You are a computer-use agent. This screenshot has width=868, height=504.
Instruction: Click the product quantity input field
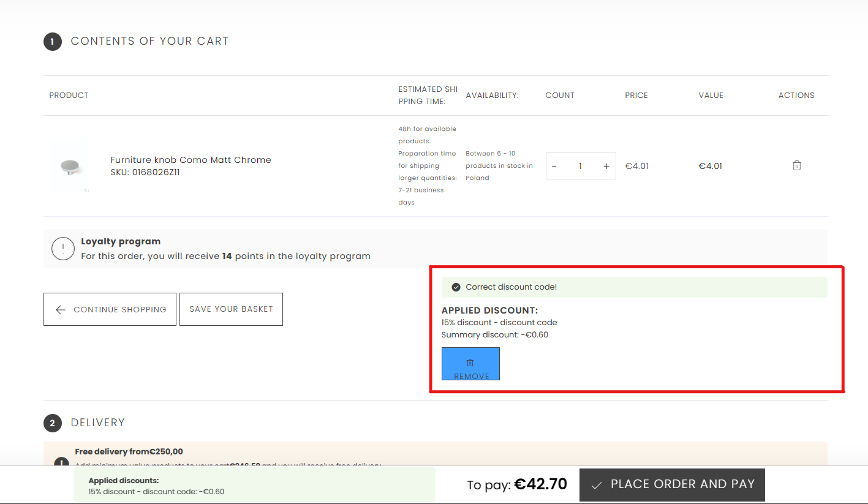(x=580, y=166)
